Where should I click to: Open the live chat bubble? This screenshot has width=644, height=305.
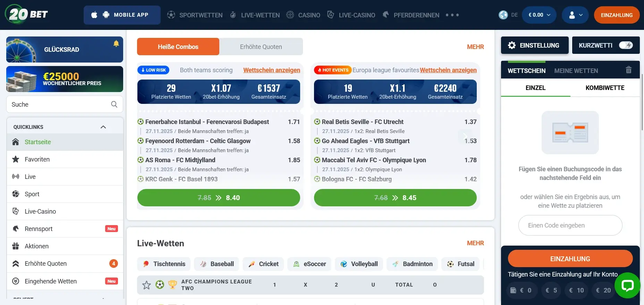coord(627,285)
